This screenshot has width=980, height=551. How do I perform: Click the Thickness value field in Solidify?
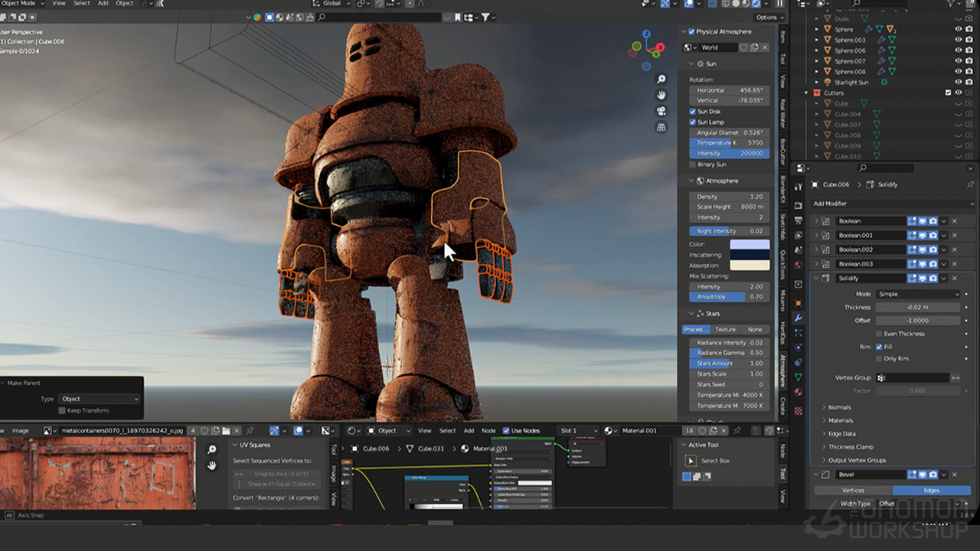917,307
